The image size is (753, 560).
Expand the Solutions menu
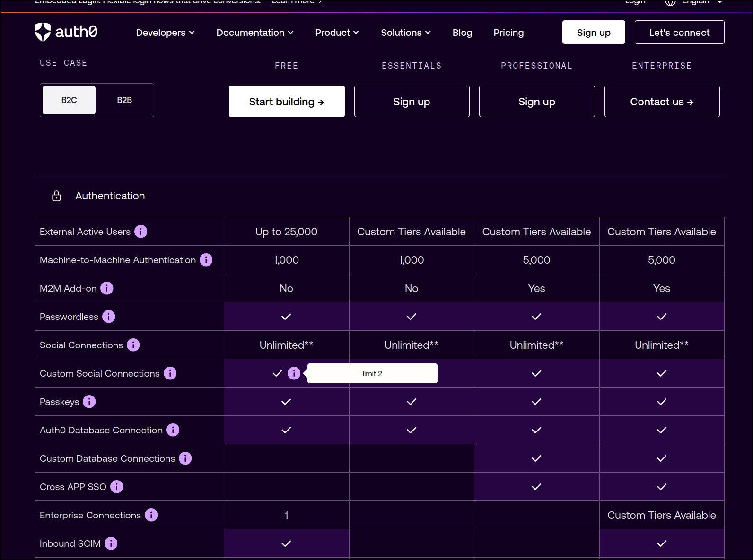click(x=406, y=33)
